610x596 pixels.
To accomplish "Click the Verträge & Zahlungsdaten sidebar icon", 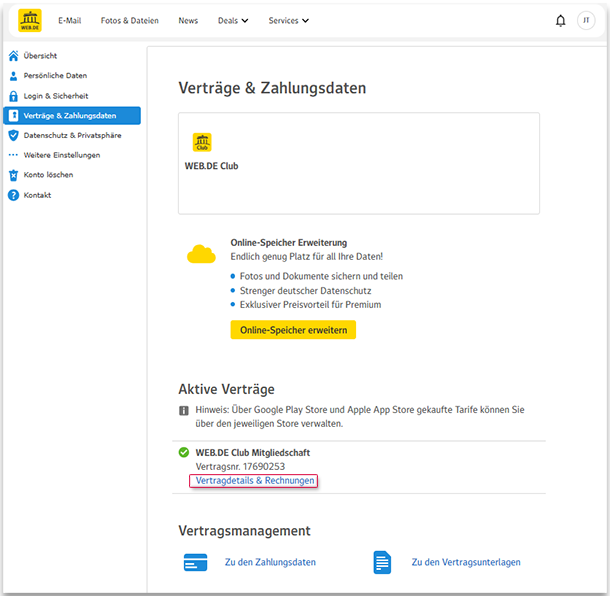I will tap(14, 116).
